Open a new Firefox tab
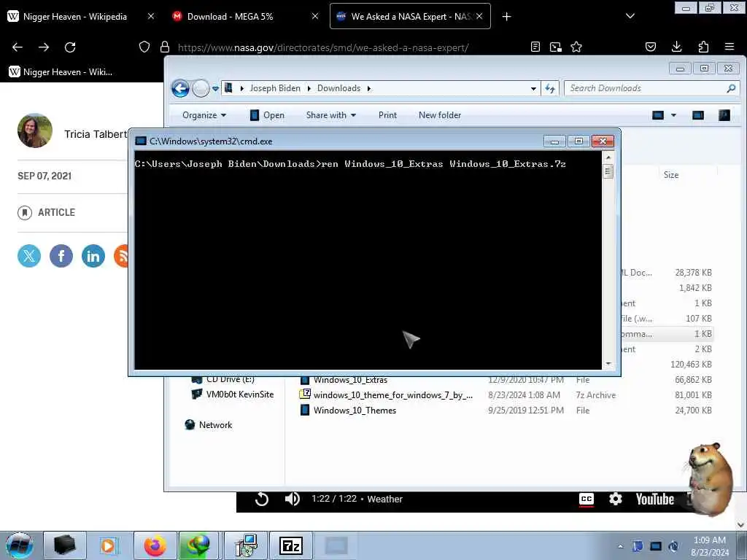Image resolution: width=747 pixels, height=560 pixels. [506, 17]
